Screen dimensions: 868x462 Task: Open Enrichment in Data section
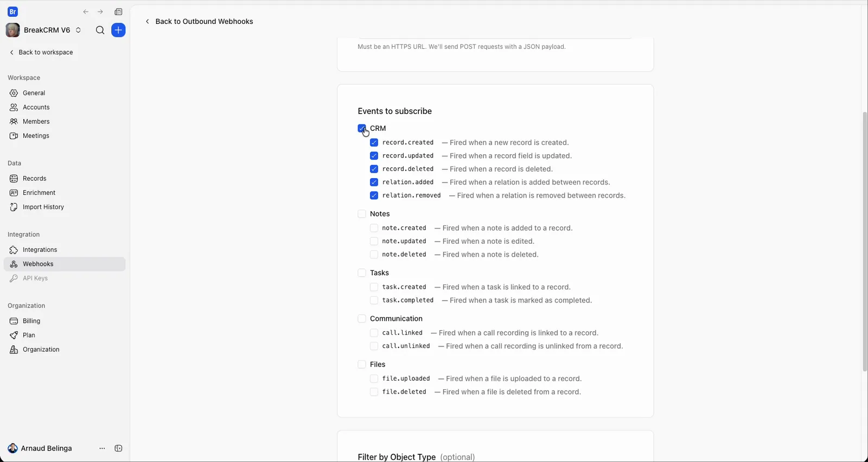click(x=65, y=193)
